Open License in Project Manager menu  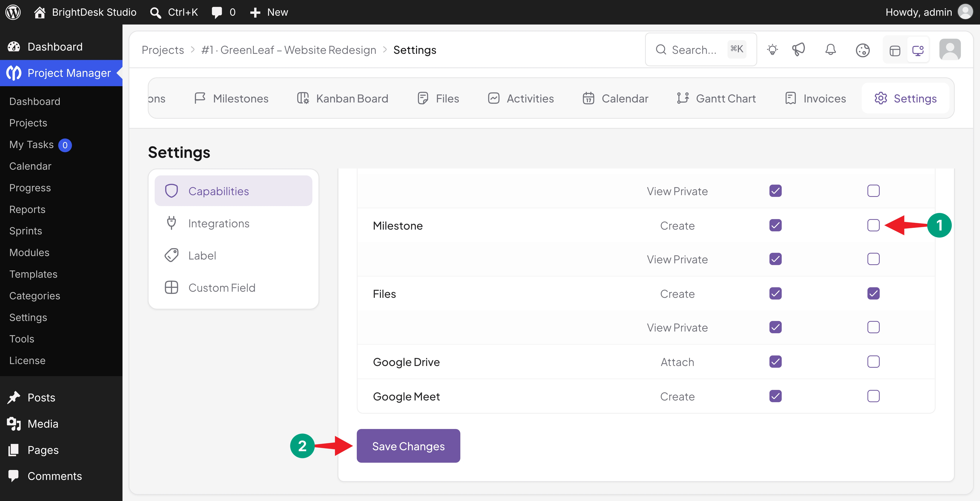coord(27,360)
